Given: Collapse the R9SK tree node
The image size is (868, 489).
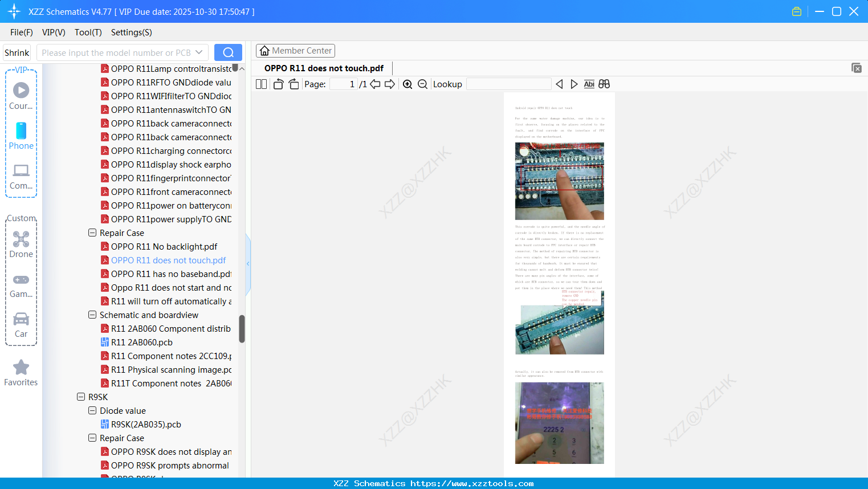Looking at the screenshot, I should tap(81, 397).
